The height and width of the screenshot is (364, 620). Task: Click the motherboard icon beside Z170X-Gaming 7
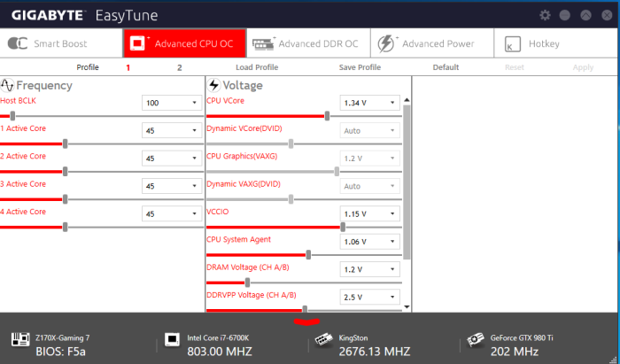point(20,340)
